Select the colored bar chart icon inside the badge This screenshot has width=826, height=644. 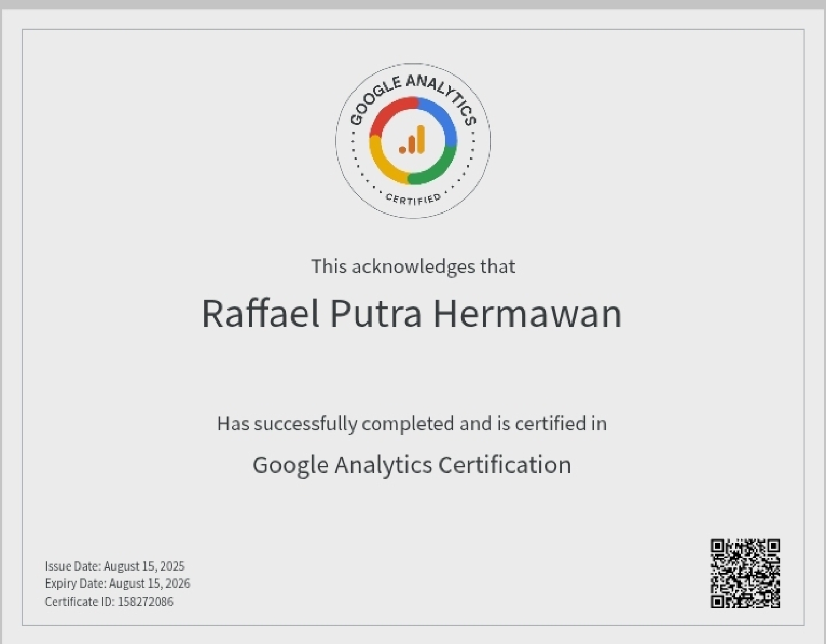coord(413,142)
